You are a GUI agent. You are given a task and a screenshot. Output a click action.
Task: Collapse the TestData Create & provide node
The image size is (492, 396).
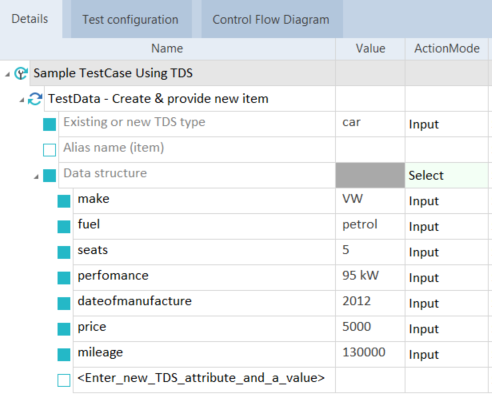pos(22,100)
